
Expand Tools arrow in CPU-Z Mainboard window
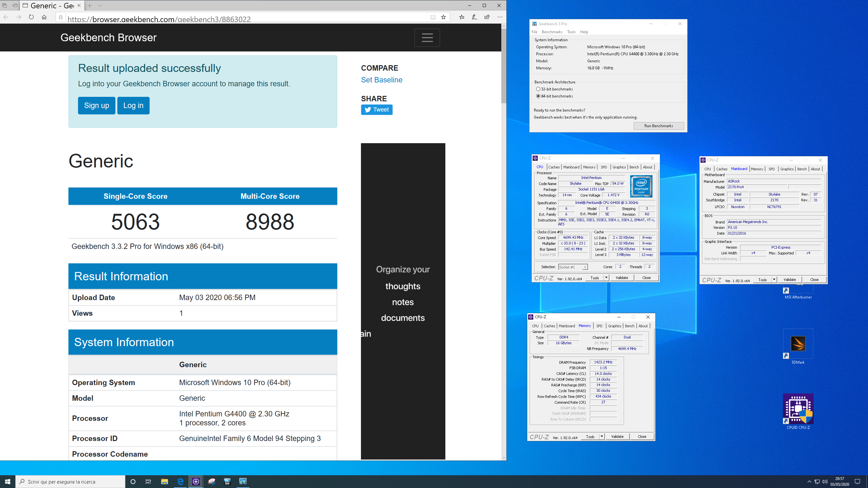(x=774, y=280)
